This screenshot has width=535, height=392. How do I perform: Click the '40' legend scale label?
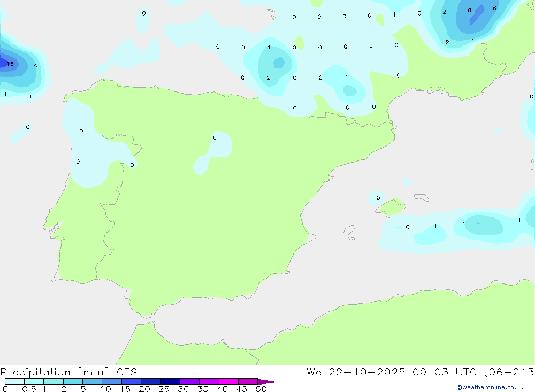[x=223, y=389]
